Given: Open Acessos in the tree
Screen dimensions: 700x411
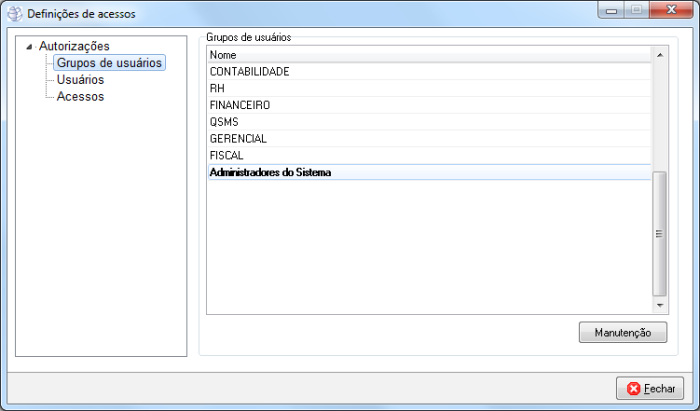Looking at the screenshot, I should pyautogui.click(x=80, y=97).
